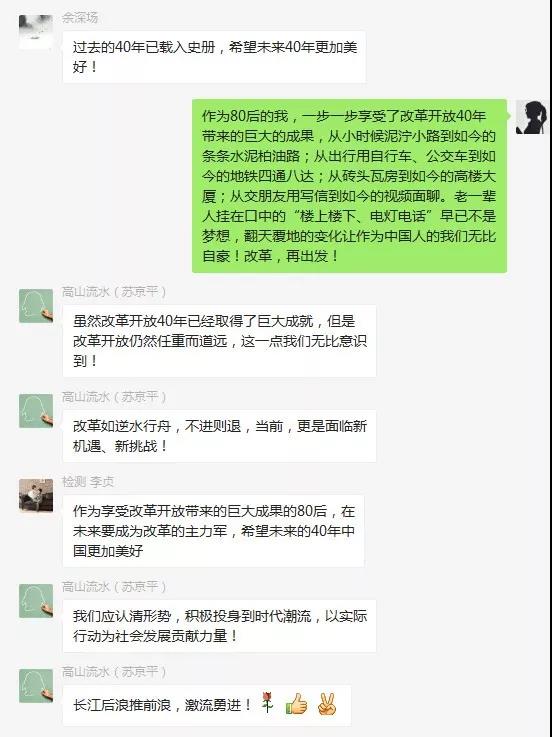
Task: Open 余深场's profile avatar at top
Action: 36,31
